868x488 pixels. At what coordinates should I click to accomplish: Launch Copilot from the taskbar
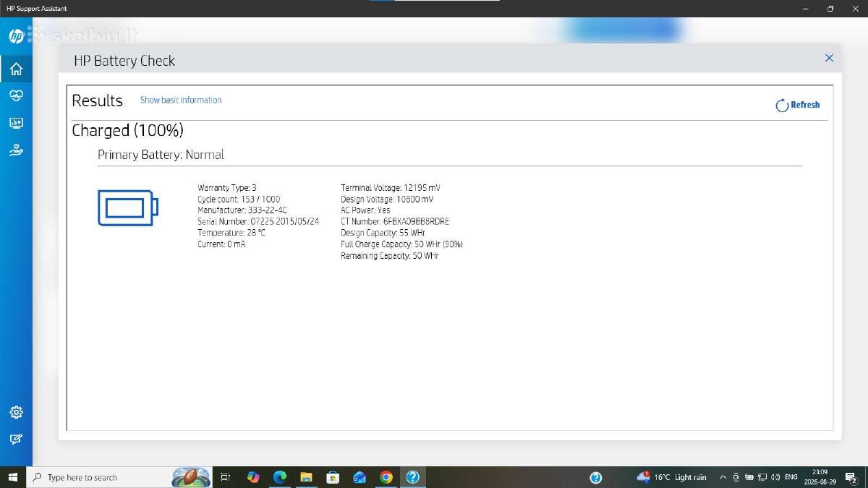click(252, 477)
